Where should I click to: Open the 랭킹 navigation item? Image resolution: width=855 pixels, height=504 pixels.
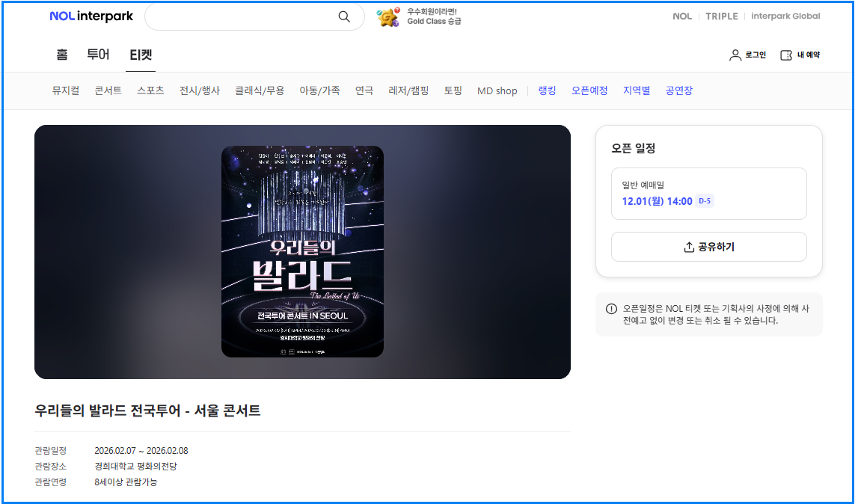(x=546, y=90)
